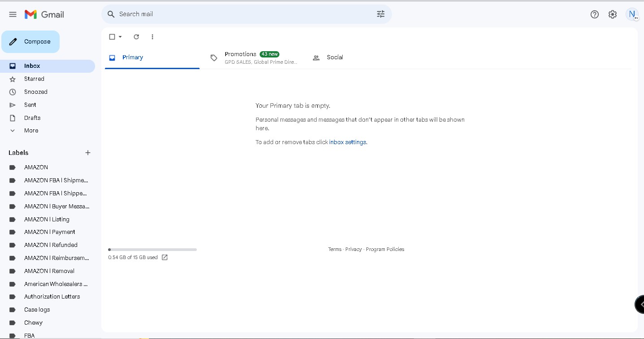Open the Drafts folder
This screenshot has width=644, height=339.
(48, 118)
